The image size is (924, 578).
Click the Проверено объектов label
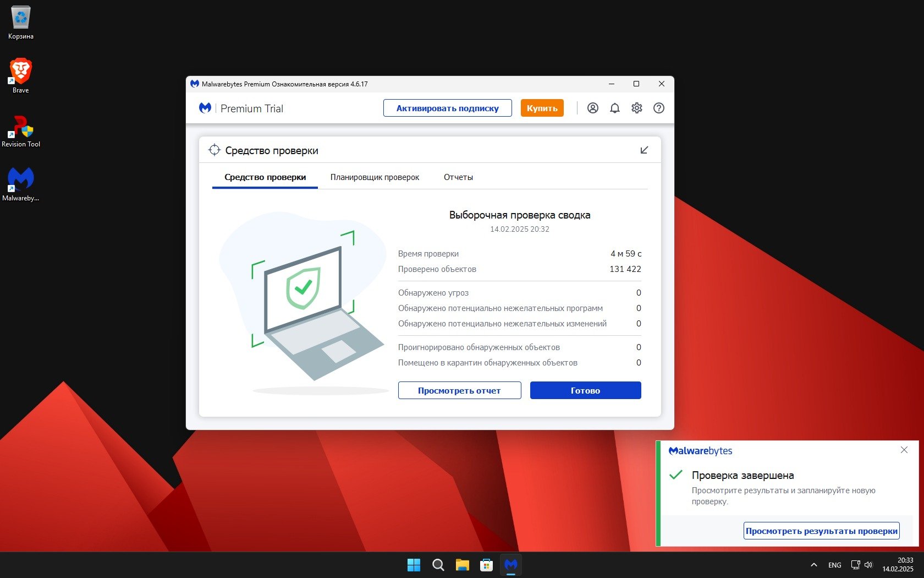coord(437,269)
